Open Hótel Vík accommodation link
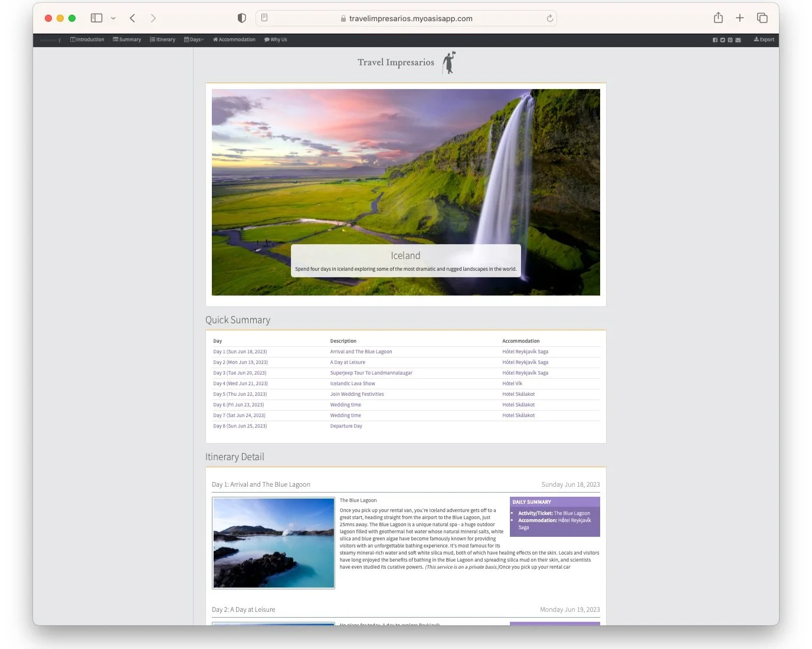This screenshot has width=812, height=649. pyautogui.click(x=512, y=383)
